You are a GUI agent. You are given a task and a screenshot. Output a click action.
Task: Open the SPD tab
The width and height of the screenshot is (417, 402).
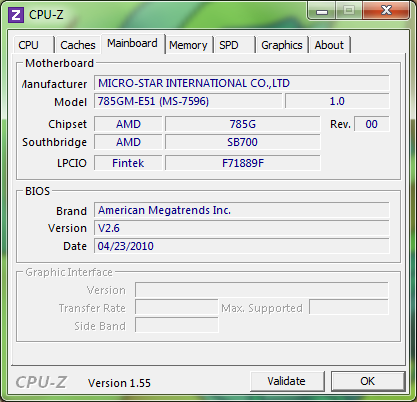pyautogui.click(x=234, y=45)
